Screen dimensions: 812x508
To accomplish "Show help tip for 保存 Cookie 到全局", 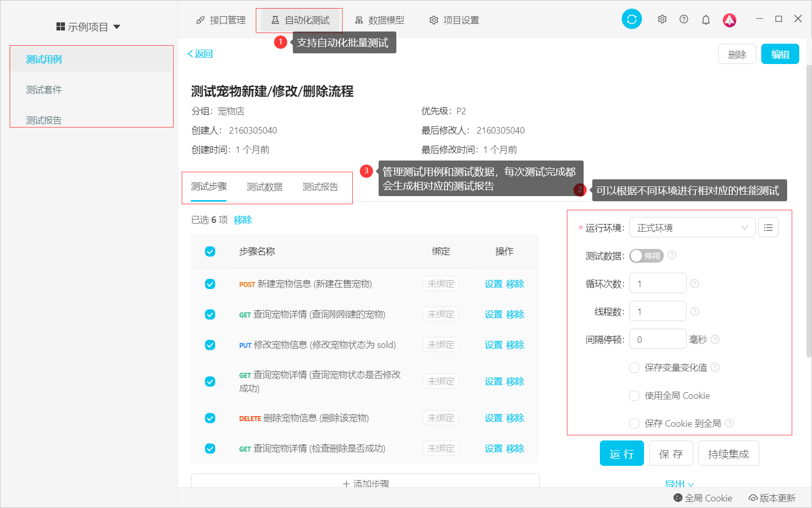I will (729, 423).
